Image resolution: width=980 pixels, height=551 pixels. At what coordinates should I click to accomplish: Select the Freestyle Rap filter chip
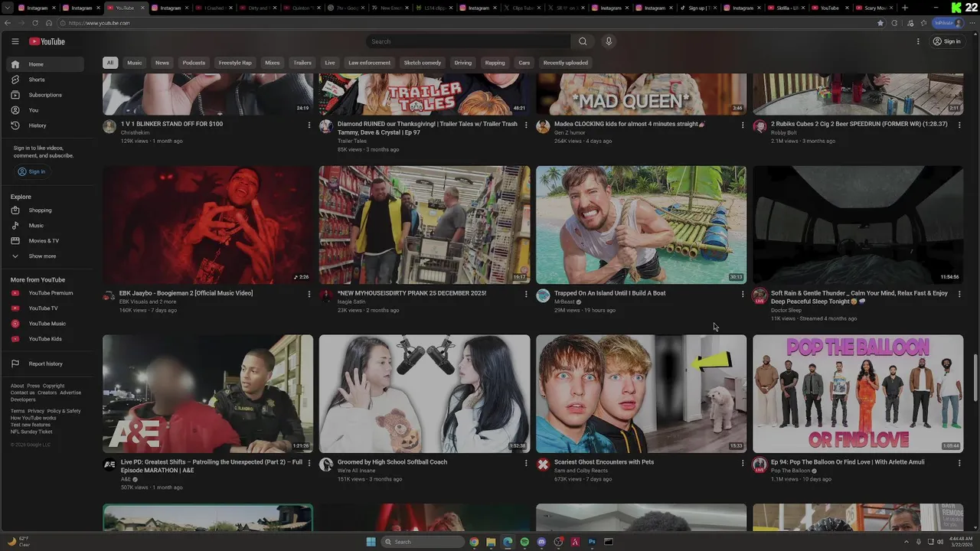coord(235,63)
